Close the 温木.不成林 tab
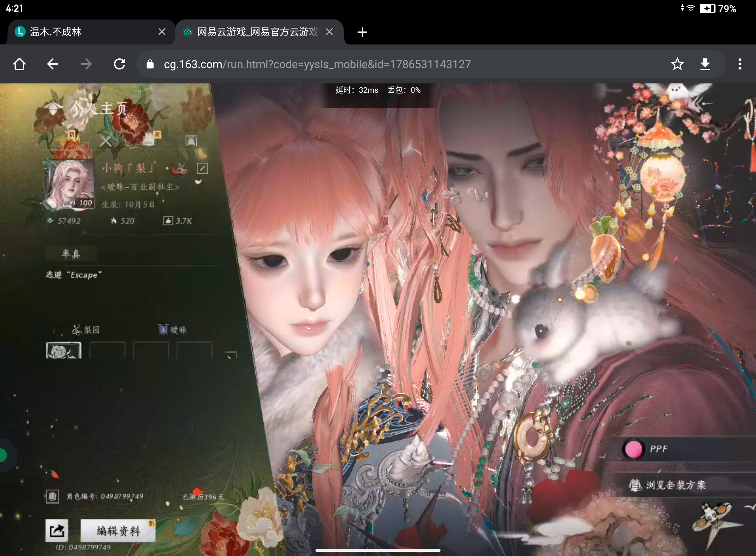Image resolution: width=756 pixels, height=556 pixels. coord(162,32)
